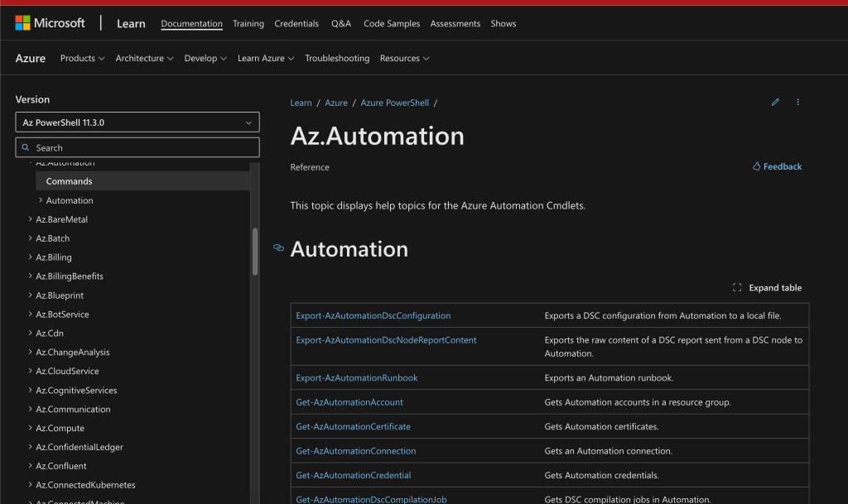Open the Resources dropdown menu
This screenshot has height=504, width=848.
(404, 58)
